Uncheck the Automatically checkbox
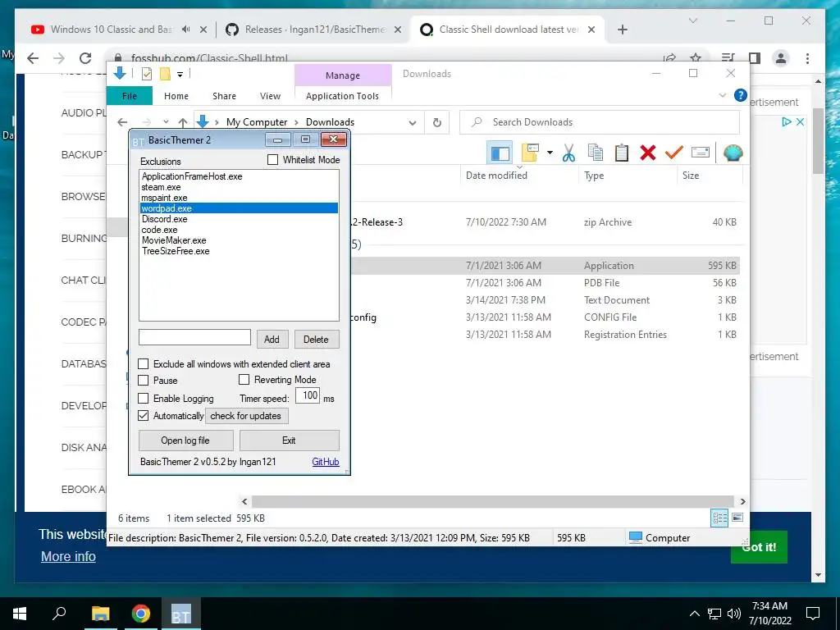 (x=143, y=415)
